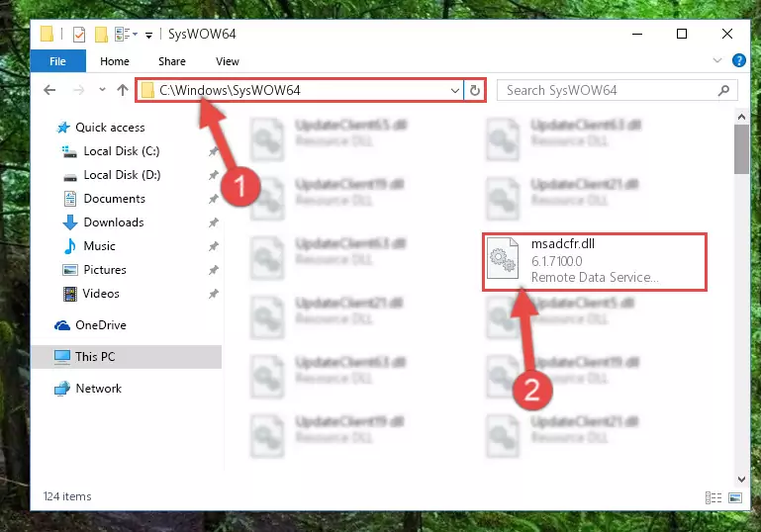Click the folder icon in the title bar
The height and width of the screenshot is (532, 761).
(47, 34)
